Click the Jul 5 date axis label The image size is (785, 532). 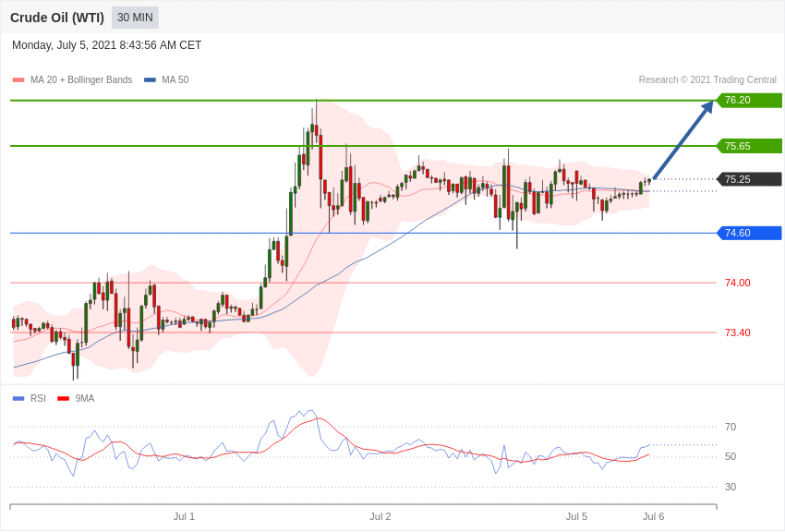(x=576, y=516)
